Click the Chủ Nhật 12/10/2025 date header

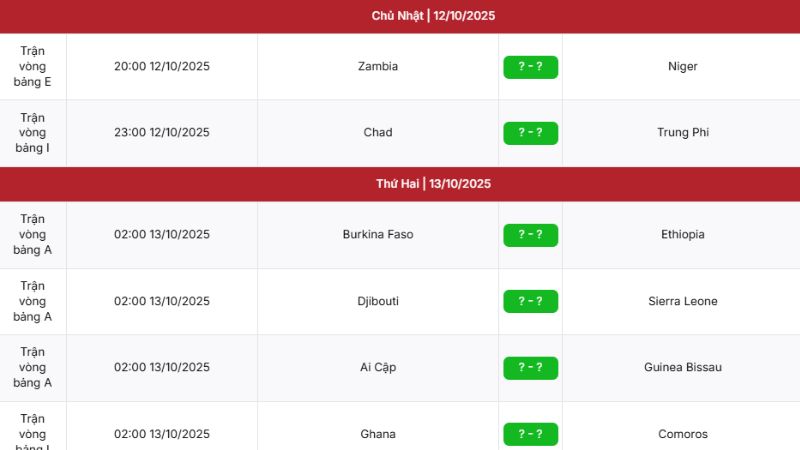tap(433, 16)
